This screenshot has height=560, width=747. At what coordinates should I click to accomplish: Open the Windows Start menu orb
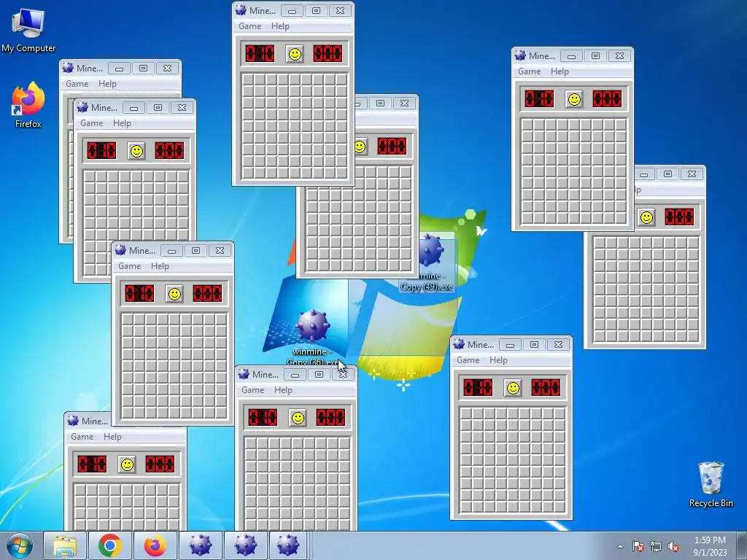click(x=19, y=545)
